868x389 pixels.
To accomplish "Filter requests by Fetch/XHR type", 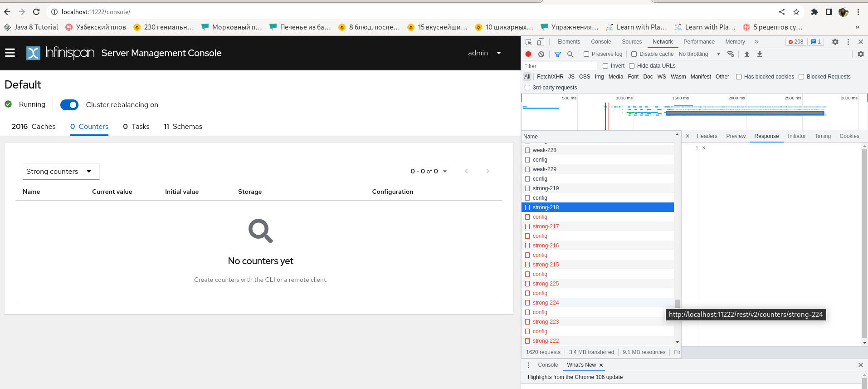I will [550, 77].
